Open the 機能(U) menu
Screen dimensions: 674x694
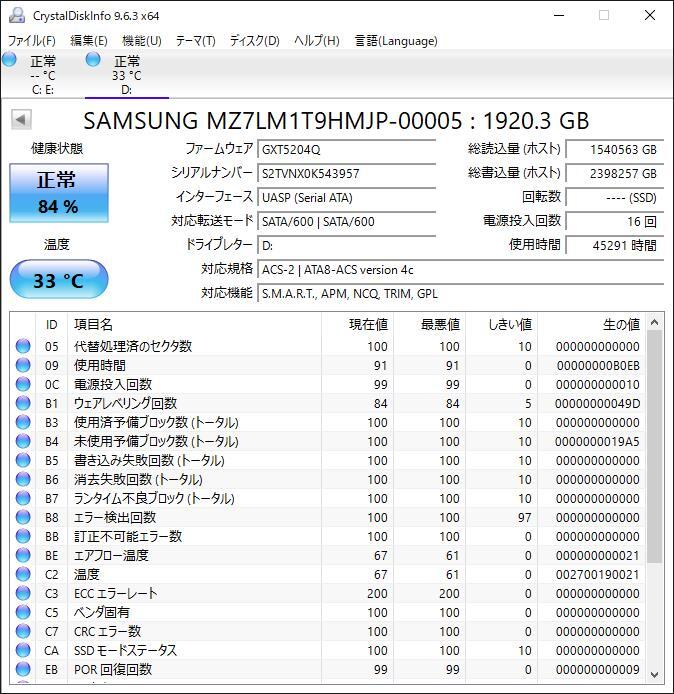(142, 41)
